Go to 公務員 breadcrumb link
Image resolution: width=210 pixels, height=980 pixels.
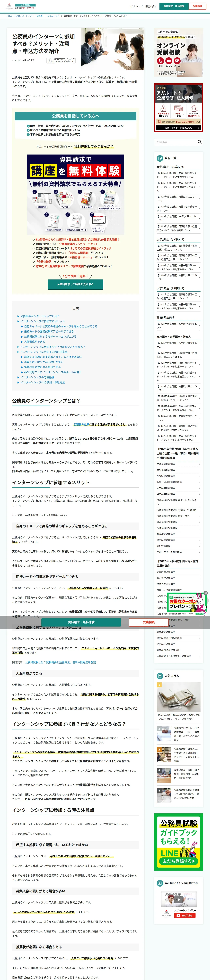[x=40, y=16]
